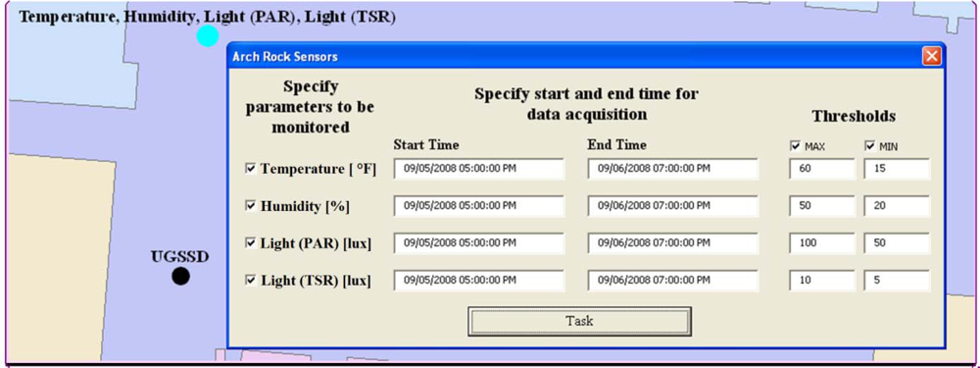
Task: Click Light (PAR) MAX field showing 100
Action: pyautogui.click(x=822, y=242)
